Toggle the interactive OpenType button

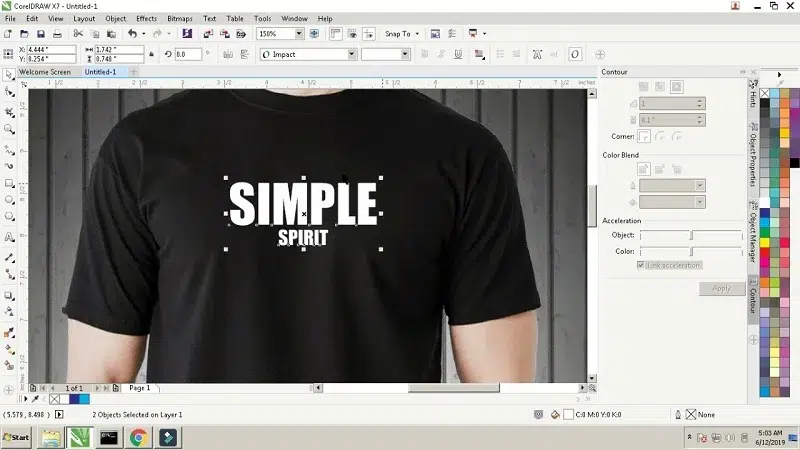575,54
